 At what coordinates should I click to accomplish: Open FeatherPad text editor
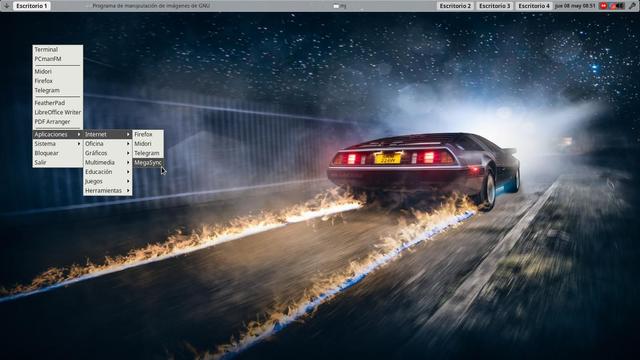pyautogui.click(x=58, y=103)
